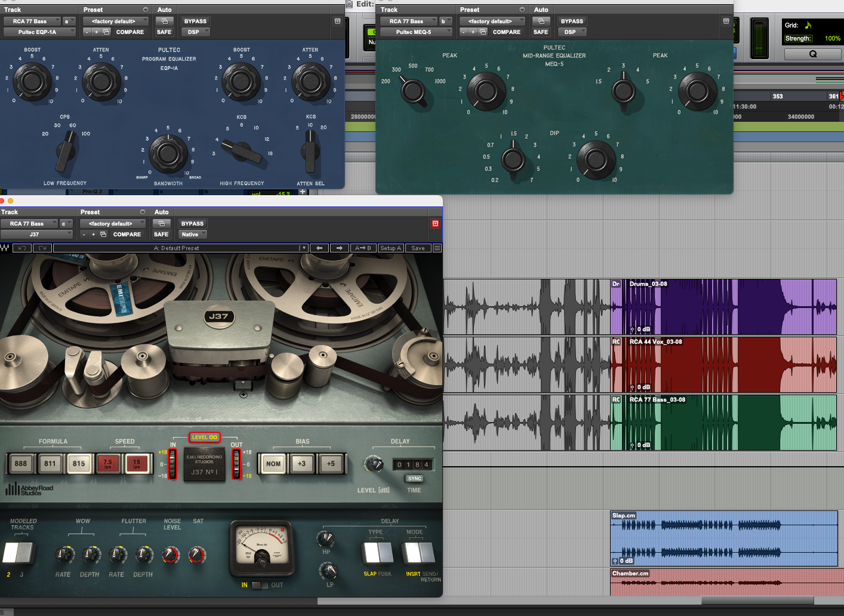Click the J37 redo arrow icon
Viewport: 844px width, 616px height.
pyautogui.click(x=42, y=248)
